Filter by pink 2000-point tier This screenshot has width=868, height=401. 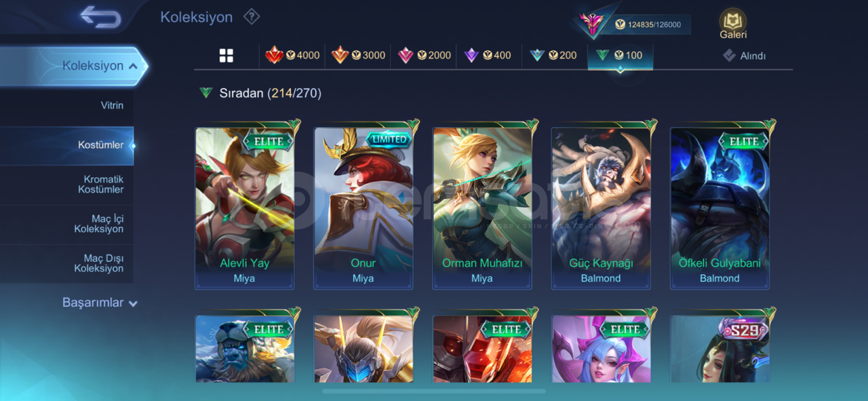click(x=424, y=55)
